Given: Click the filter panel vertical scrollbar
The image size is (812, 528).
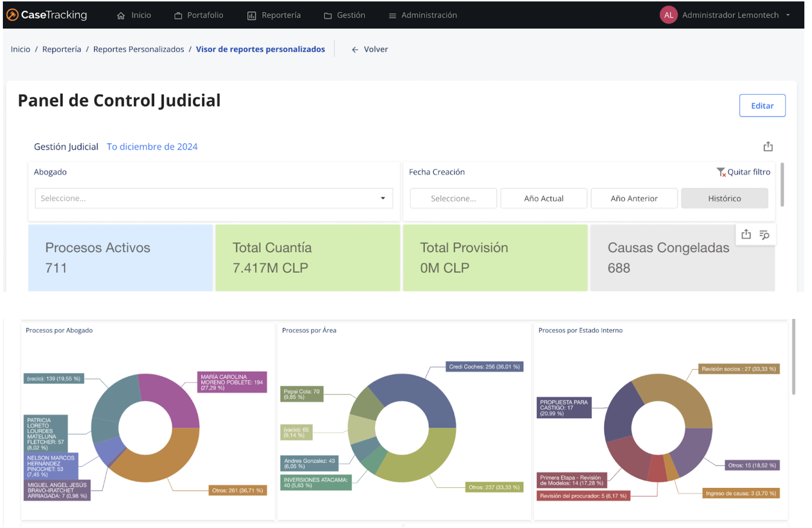Looking at the screenshot, I should [x=782, y=185].
